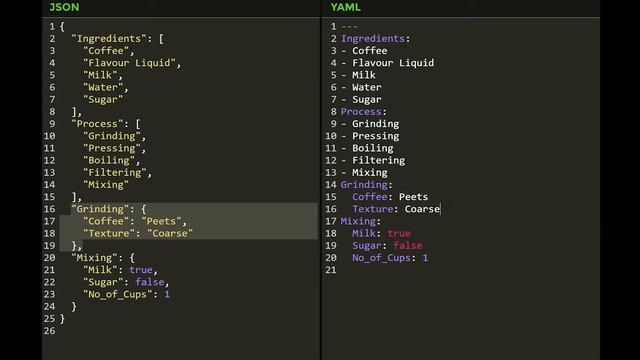Viewport: 640px width, 360px height.
Task: Click "Milk: true" in the YAML pane
Action: coord(382,234)
